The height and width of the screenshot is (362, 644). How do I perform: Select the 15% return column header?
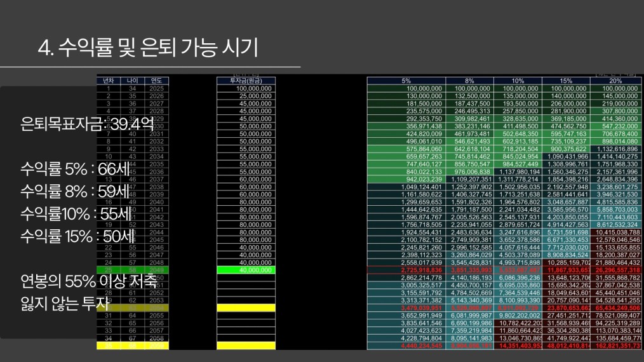(566, 81)
